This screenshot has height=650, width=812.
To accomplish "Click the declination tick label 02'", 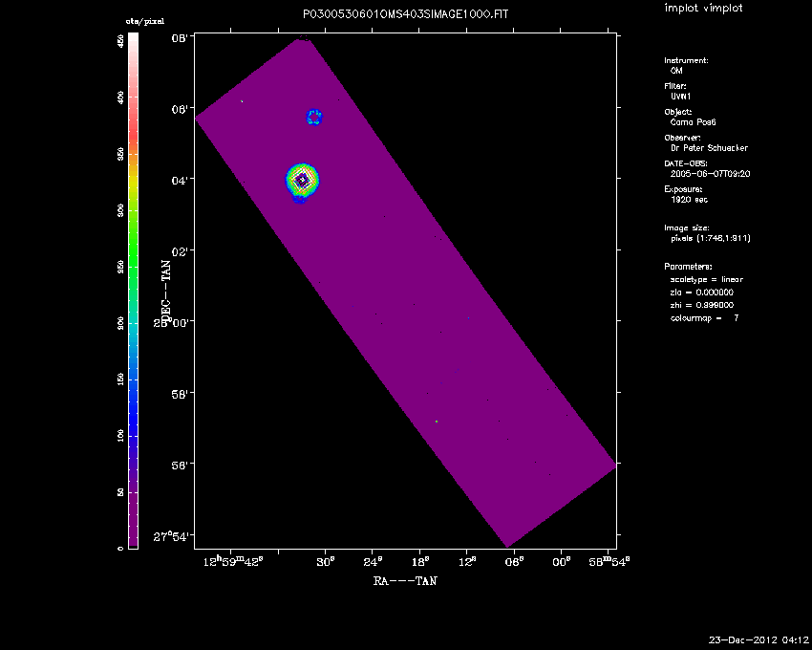I will point(179,250).
